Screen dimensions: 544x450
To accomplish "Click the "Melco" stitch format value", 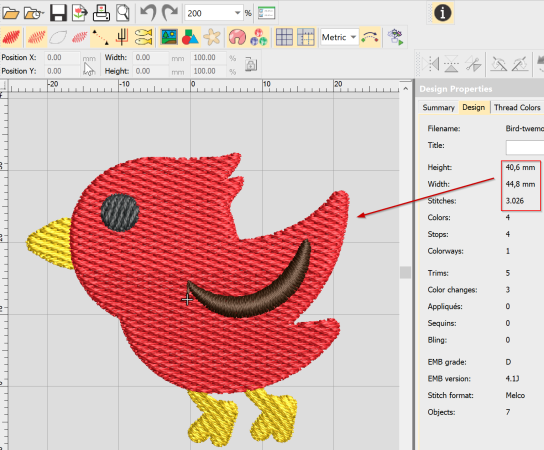I will (515, 395).
